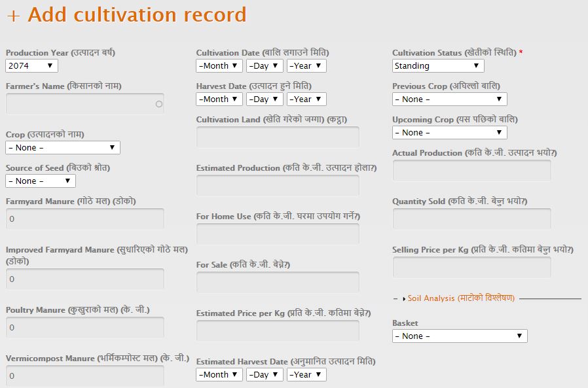Choose the Harvest Date day dropdown
The width and height of the screenshot is (588, 388).
265,99
